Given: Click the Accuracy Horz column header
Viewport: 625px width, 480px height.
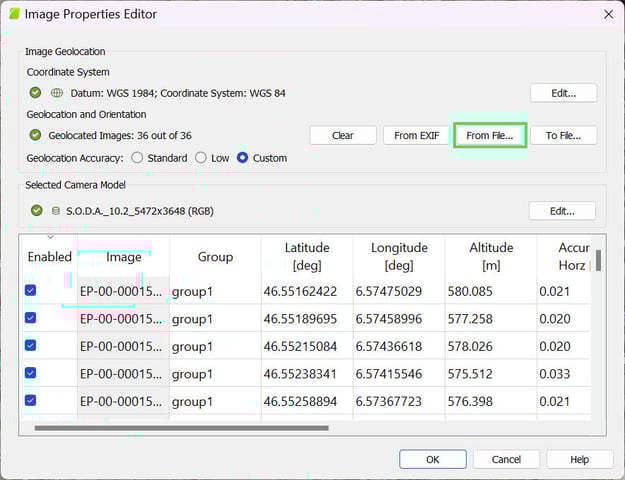Looking at the screenshot, I should [x=564, y=257].
